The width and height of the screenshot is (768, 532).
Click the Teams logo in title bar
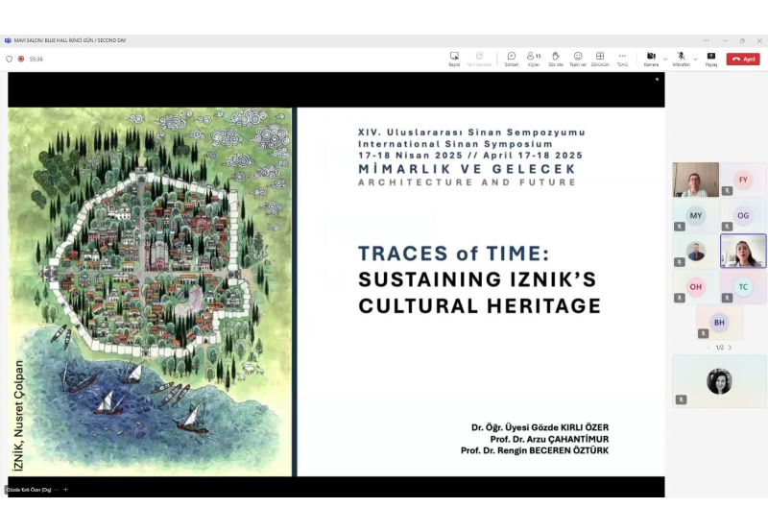click(x=8, y=40)
